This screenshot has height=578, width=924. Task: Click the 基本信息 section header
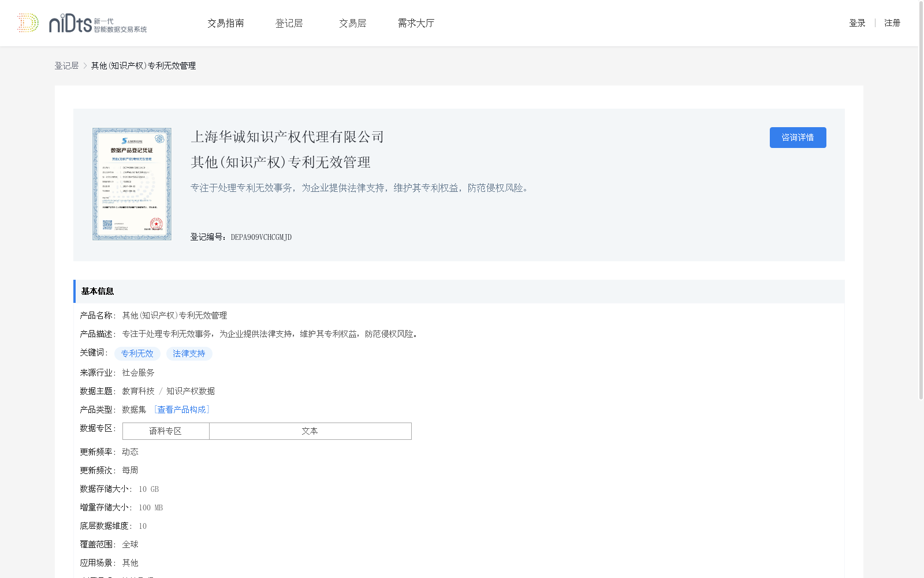point(459,291)
